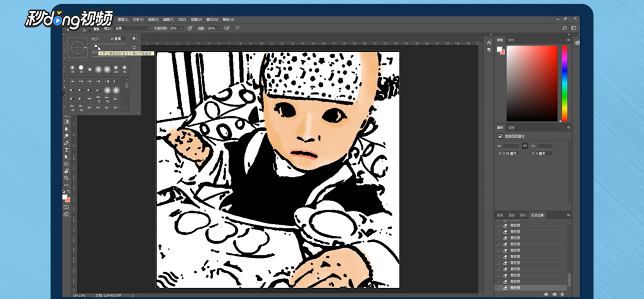The image size is (644, 299).
Task: Toggle pressure for size icon in options bar
Action: (x=237, y=28)
